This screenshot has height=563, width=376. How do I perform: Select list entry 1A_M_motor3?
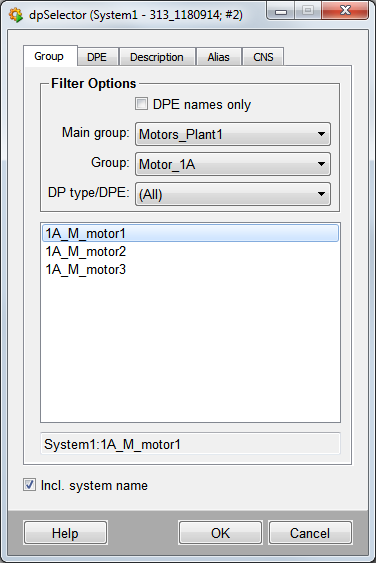click(190, 269)
